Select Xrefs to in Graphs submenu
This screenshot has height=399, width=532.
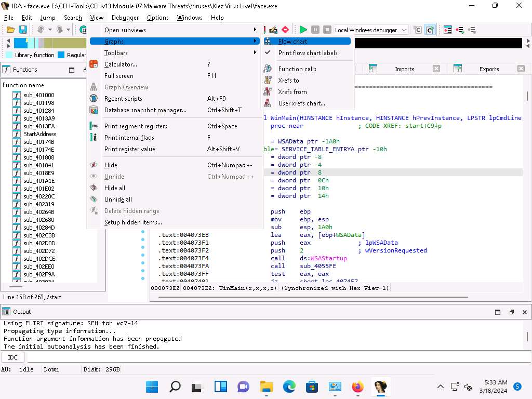(x=288, y=81)
